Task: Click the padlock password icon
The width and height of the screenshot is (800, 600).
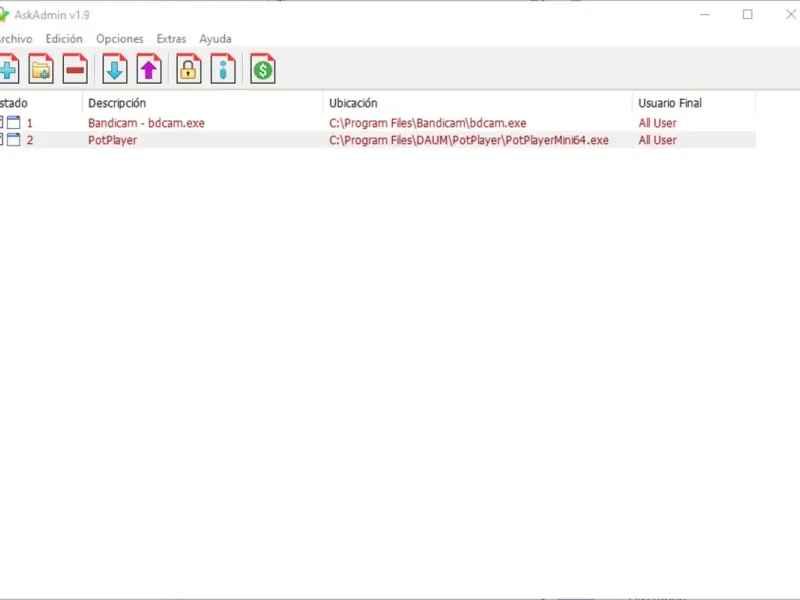Action: [x=188, y=69]
